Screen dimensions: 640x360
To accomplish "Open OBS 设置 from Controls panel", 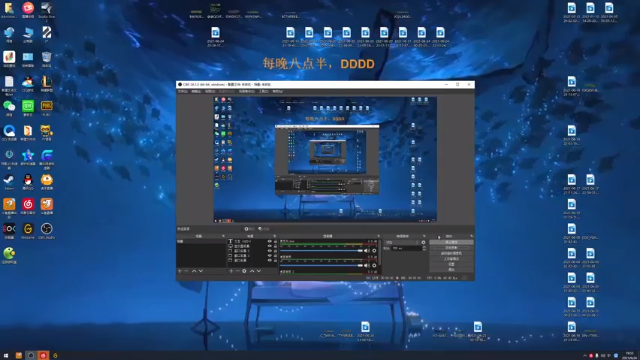I will (x=451, y=264).
